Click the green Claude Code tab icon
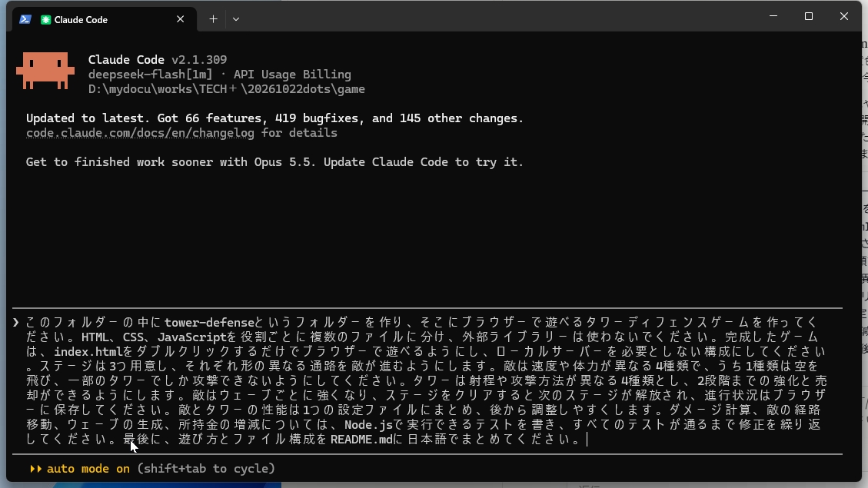The width and height of the screenshot is (868, 488). [46, 19]
